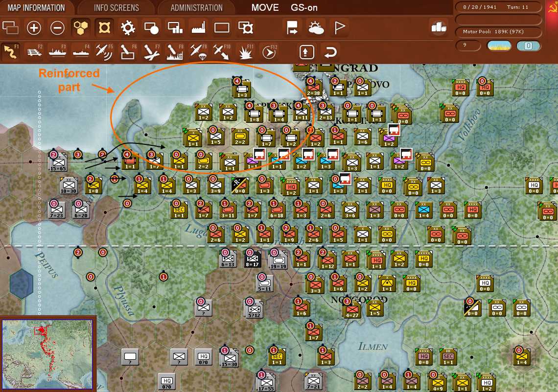558x392 pixels.
Task: Select German unit showing 5=11
Action: (264, 283)
